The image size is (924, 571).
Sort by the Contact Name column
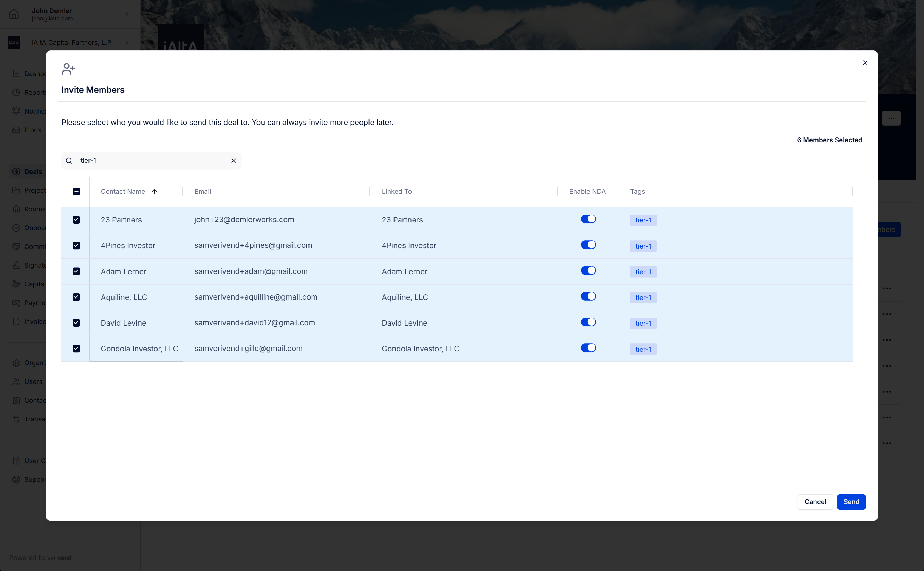123,192
